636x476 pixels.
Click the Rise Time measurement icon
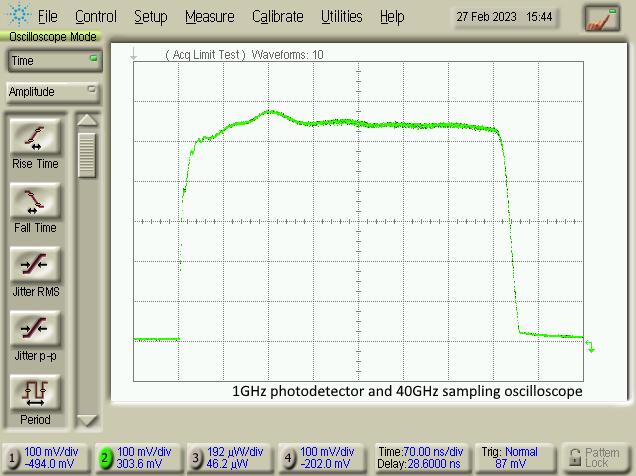(35, 137)
